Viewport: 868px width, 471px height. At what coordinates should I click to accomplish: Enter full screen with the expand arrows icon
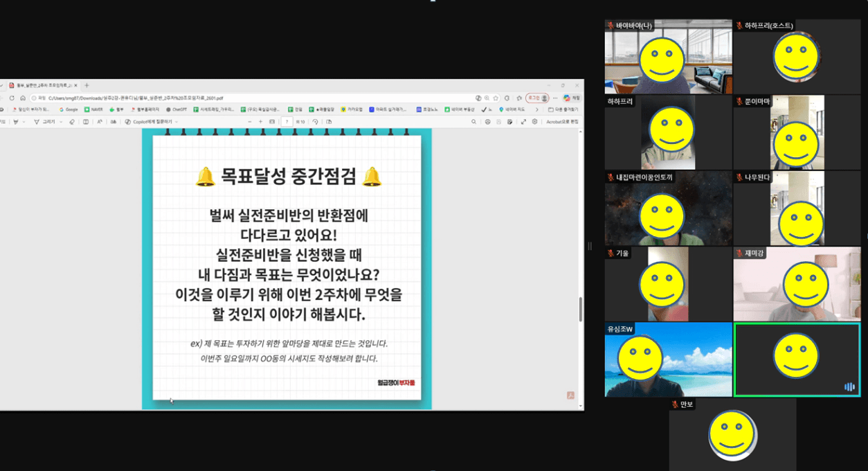point(523,122)
